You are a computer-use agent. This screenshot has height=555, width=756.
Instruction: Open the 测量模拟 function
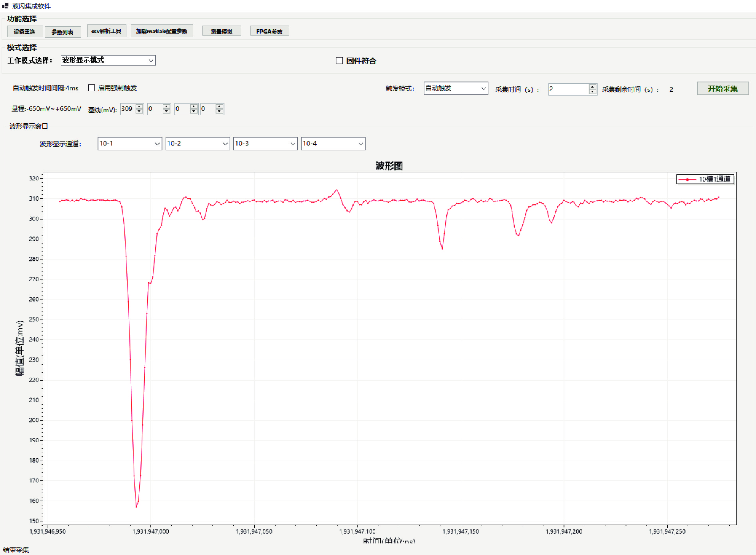pyautogui.click(x=221, y=31)
